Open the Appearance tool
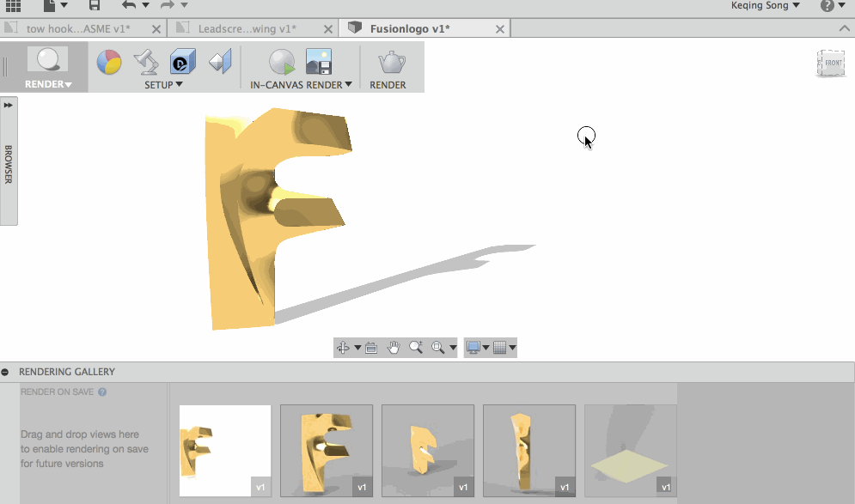The image size is (855, 504). (x=109, y=62)
